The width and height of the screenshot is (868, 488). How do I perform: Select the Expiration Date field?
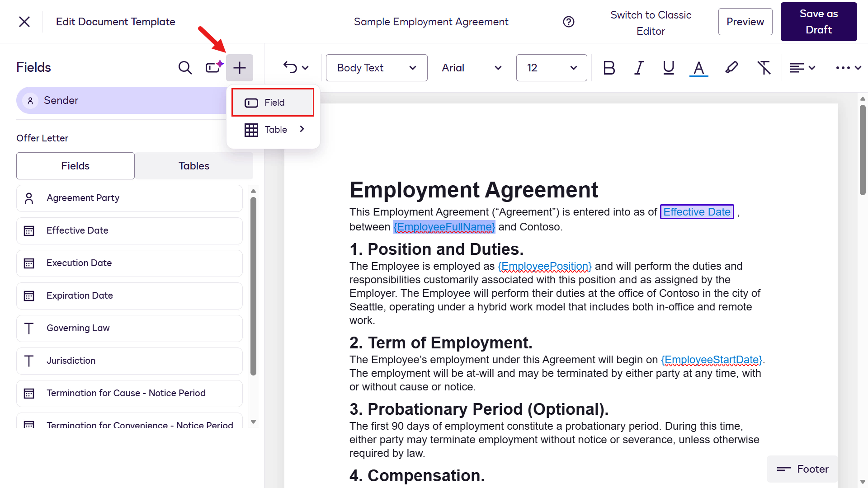[129, 296]
